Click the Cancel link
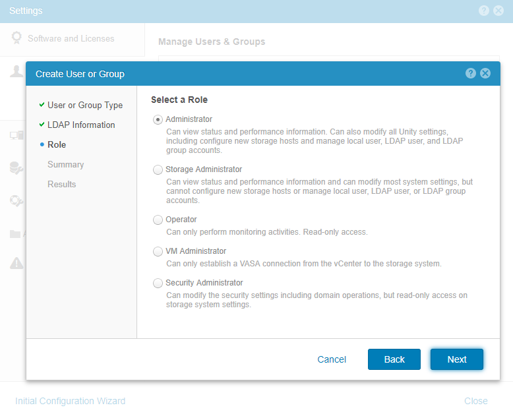The width and height of the screenshot is (513, 420). coord(332,359)
